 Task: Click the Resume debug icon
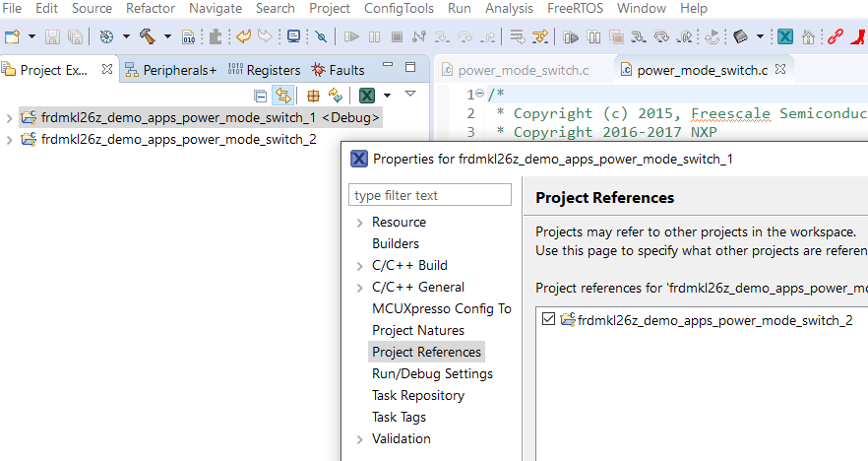pyautogui.click(x=351, y=37)
